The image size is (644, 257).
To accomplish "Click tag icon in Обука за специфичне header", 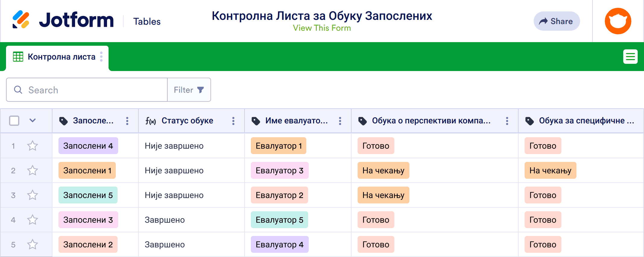I will (x=529, y=121).
